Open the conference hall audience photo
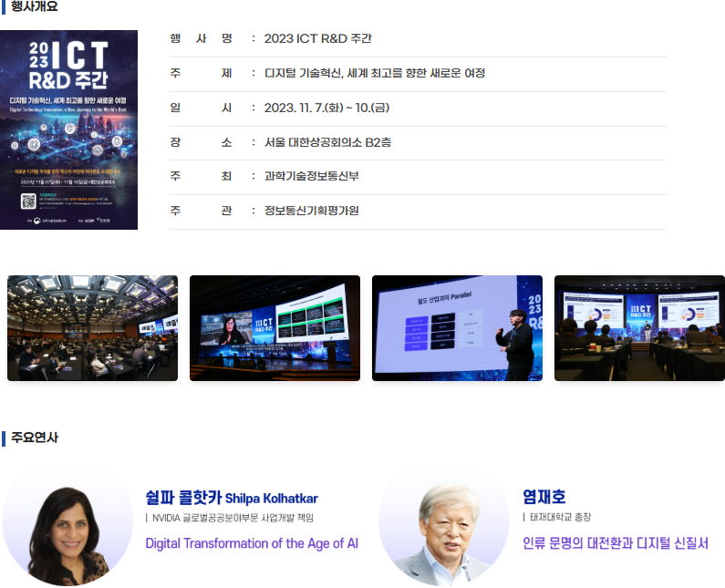This screenshot has height=588, width=725. coord(92,327)
